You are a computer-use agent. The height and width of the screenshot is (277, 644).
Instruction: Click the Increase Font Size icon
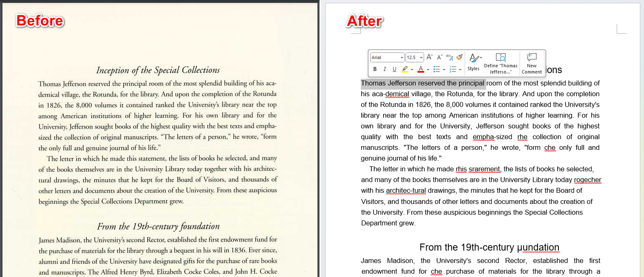429,57
